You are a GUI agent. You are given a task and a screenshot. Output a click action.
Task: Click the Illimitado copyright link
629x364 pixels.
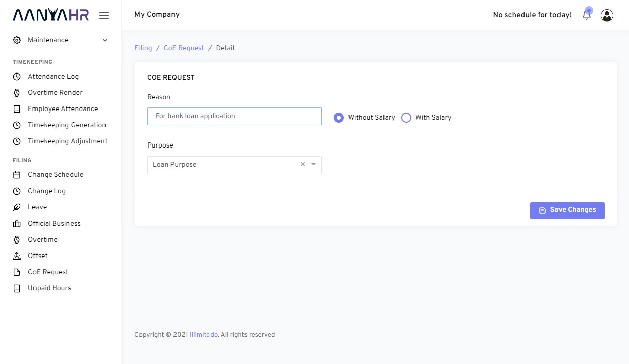click(203, 335)
